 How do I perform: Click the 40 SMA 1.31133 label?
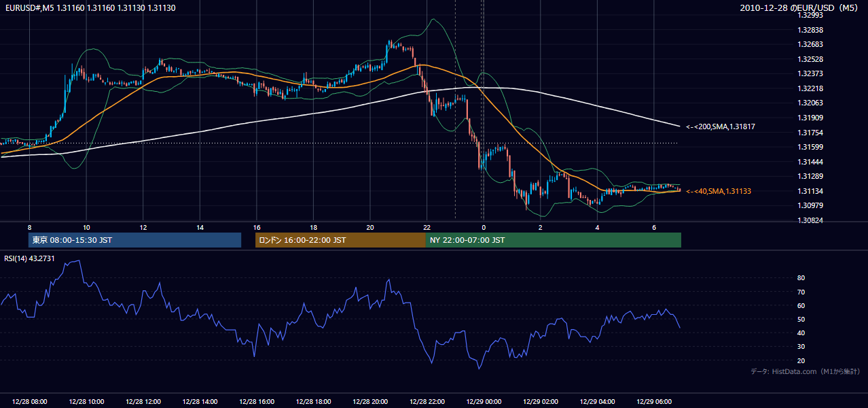(x=718, y=191)
